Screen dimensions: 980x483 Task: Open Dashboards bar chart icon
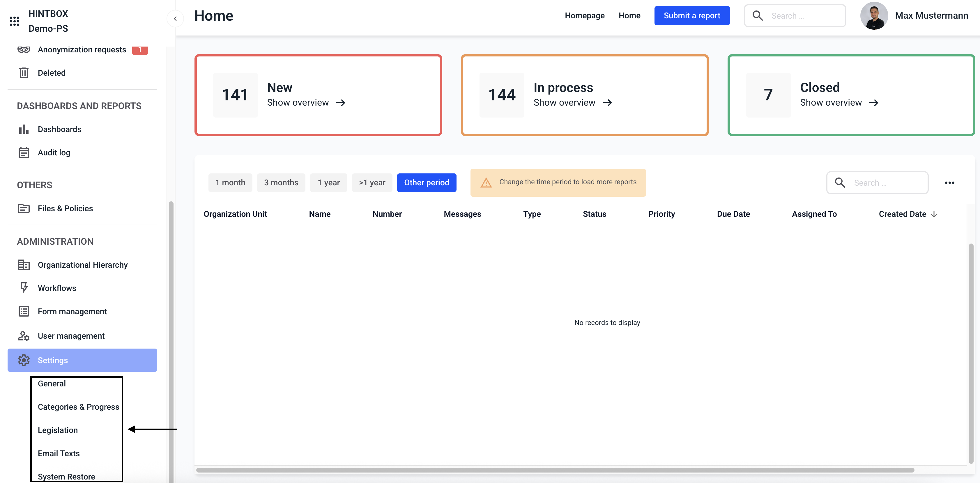coord(24,129)
